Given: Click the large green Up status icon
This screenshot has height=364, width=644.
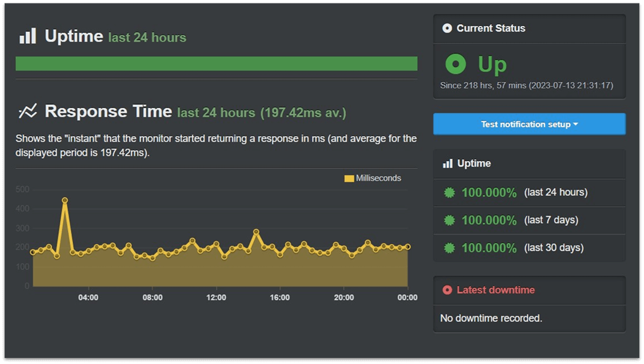Looking at the screenshot, I should pos(456,64).
